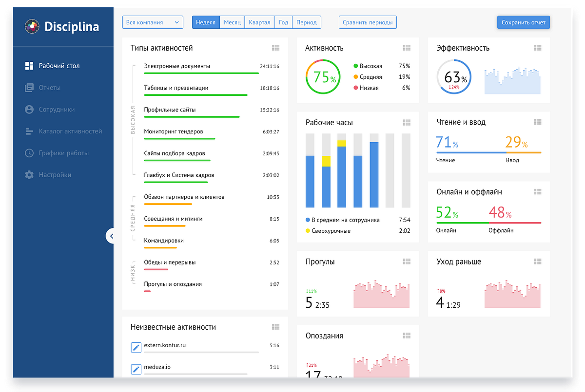Click the Электронные документы green progress bar
This screenshot has width=585, height=392.
pos(201,73)
